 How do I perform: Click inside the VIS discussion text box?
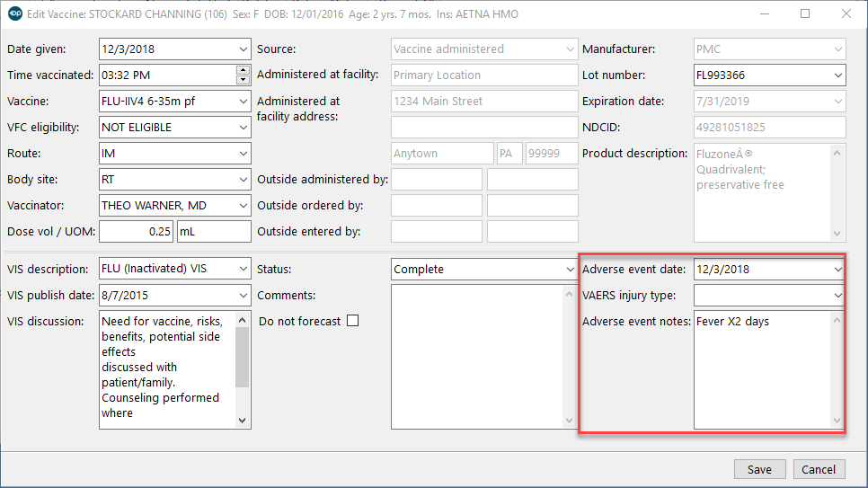(167, 369)
